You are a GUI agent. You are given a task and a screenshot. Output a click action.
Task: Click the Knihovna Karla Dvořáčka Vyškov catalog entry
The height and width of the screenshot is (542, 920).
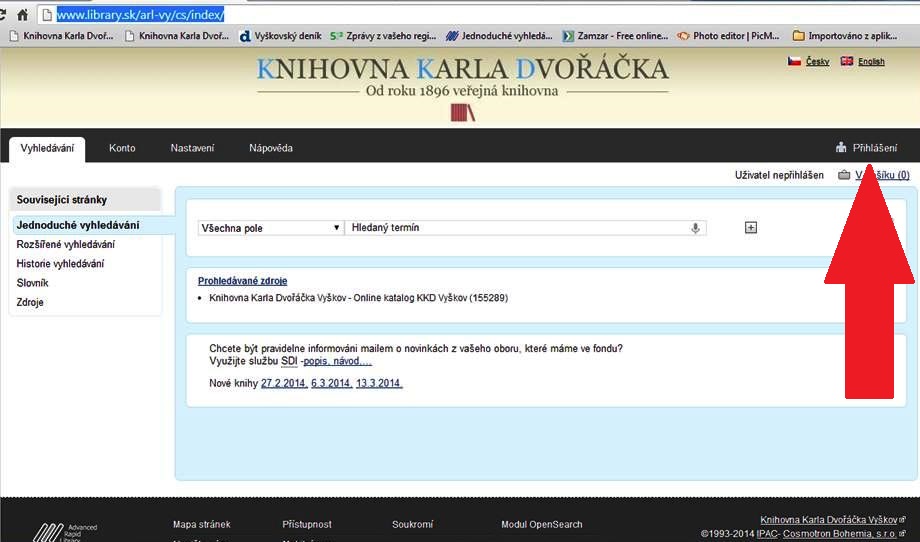click(x=358, y=298)
